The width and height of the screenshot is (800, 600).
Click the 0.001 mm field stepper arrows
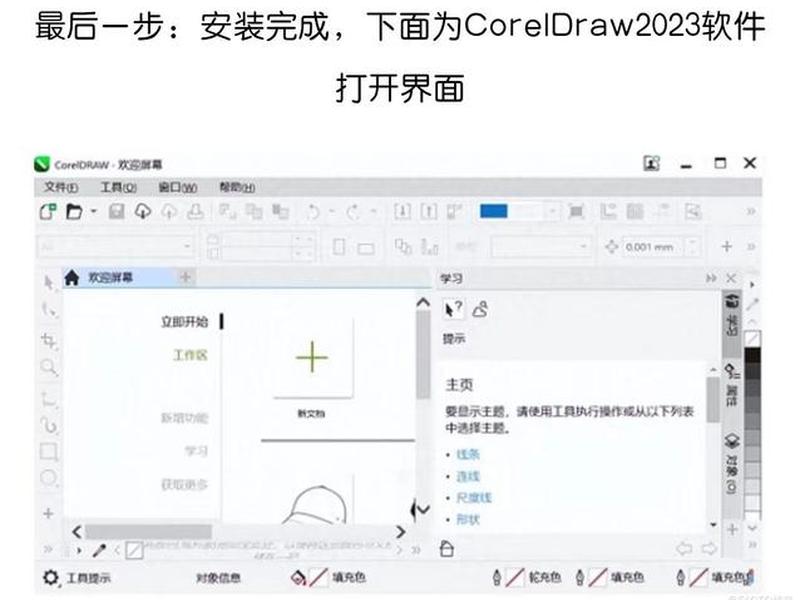point(692,247)
